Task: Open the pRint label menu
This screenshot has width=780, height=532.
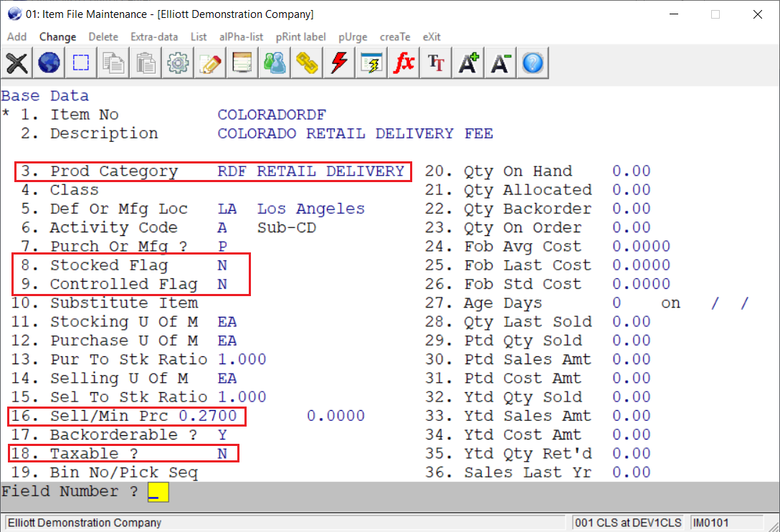Action: click(301, 37)
